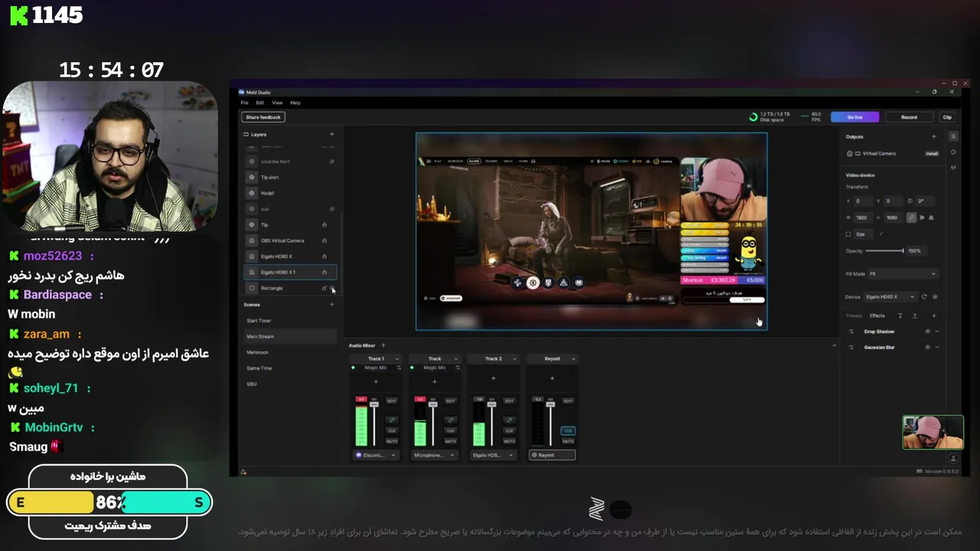Add a new layer with the Layers plus icon

(x=332, y=134)
